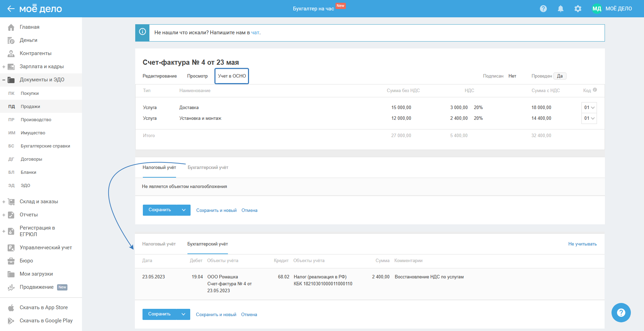Open Покупки in the sidebar

[30, 93]
